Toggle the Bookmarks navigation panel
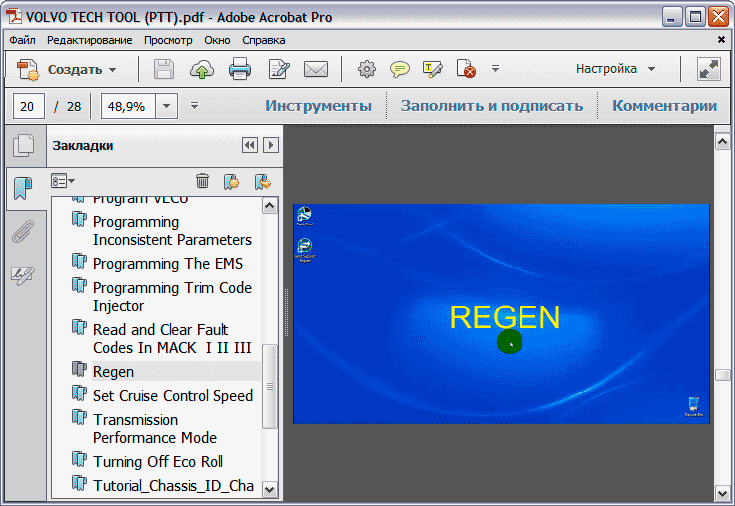 (22, 189)
